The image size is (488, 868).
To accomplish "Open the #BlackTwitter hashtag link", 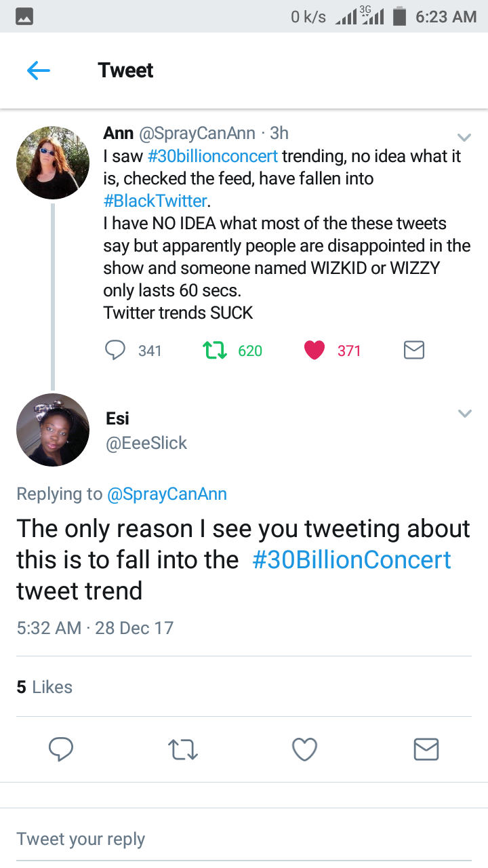I will [155, 201].
